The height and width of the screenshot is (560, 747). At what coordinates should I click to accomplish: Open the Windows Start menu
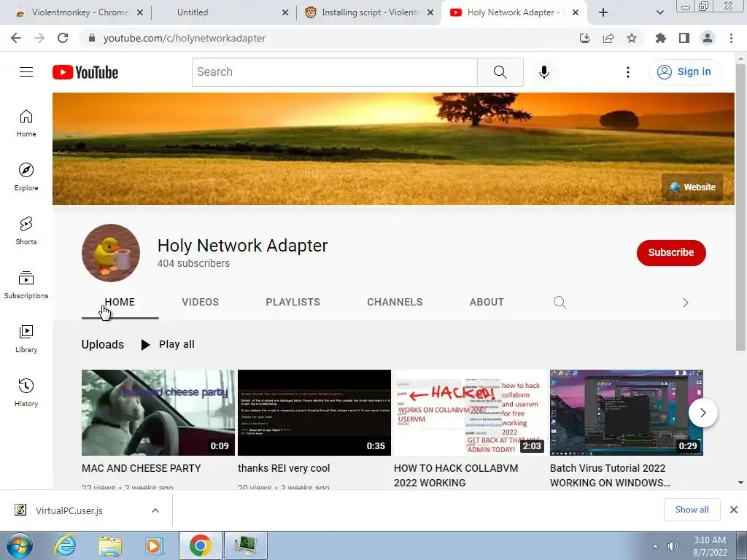(19, 545)
